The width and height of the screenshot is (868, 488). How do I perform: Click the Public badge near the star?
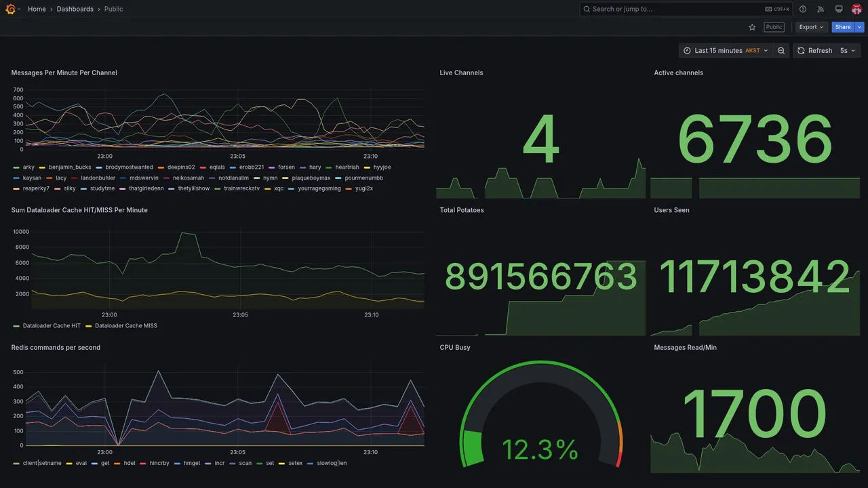774,27
